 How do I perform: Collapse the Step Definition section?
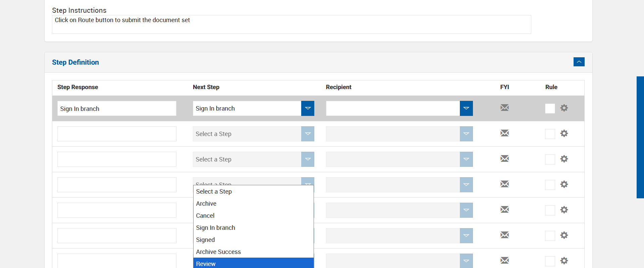tap(579, 62)
